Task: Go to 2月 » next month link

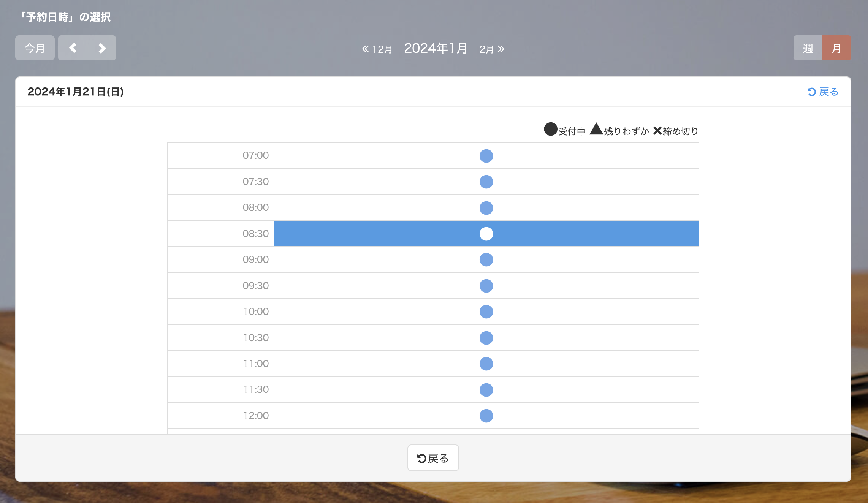Action: click(x=492, y=49)
